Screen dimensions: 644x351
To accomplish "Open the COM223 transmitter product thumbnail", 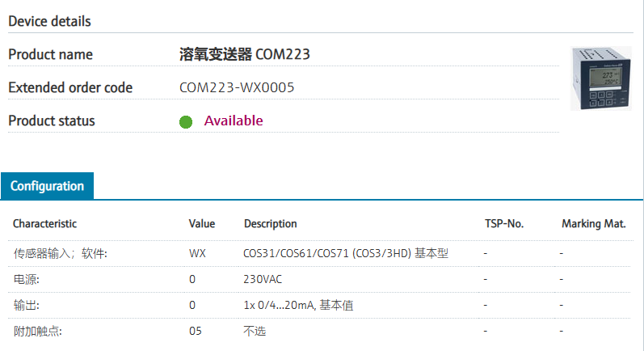I will pos(601,78).
